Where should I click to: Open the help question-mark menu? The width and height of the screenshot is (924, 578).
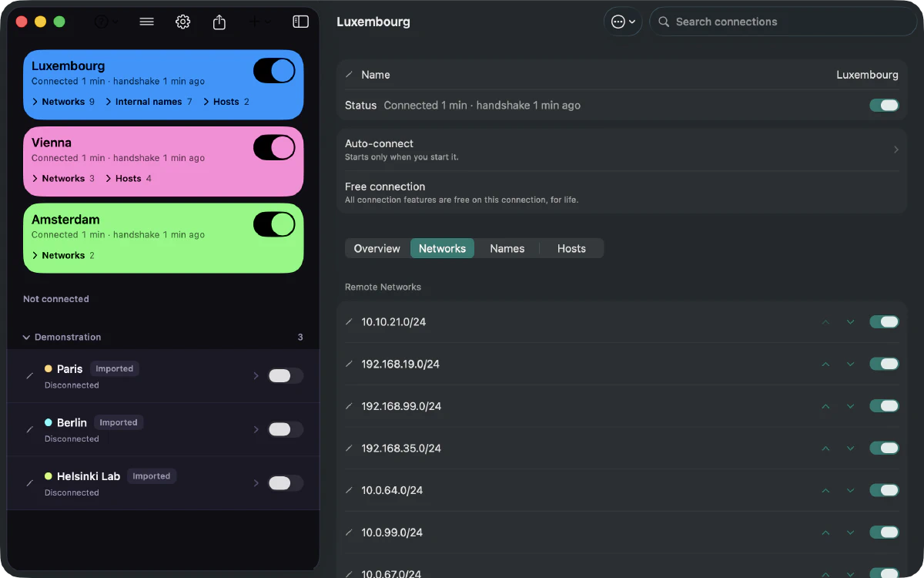[105, 22]
